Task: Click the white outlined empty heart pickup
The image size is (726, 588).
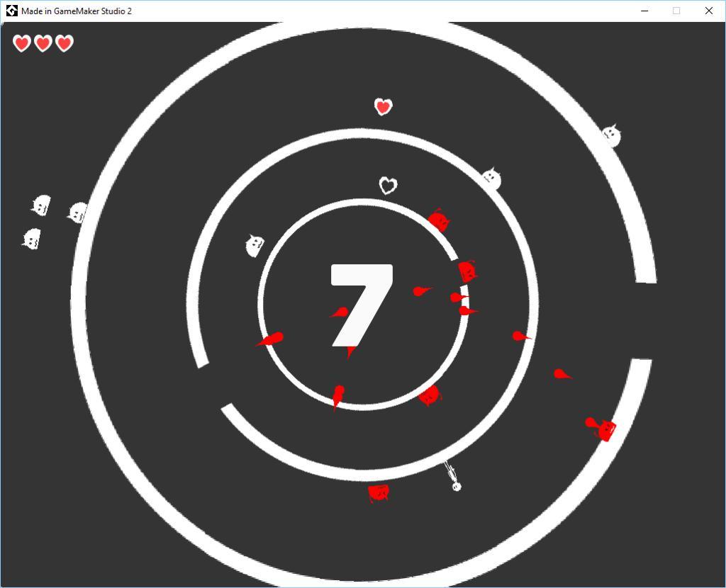Action: 388,186
